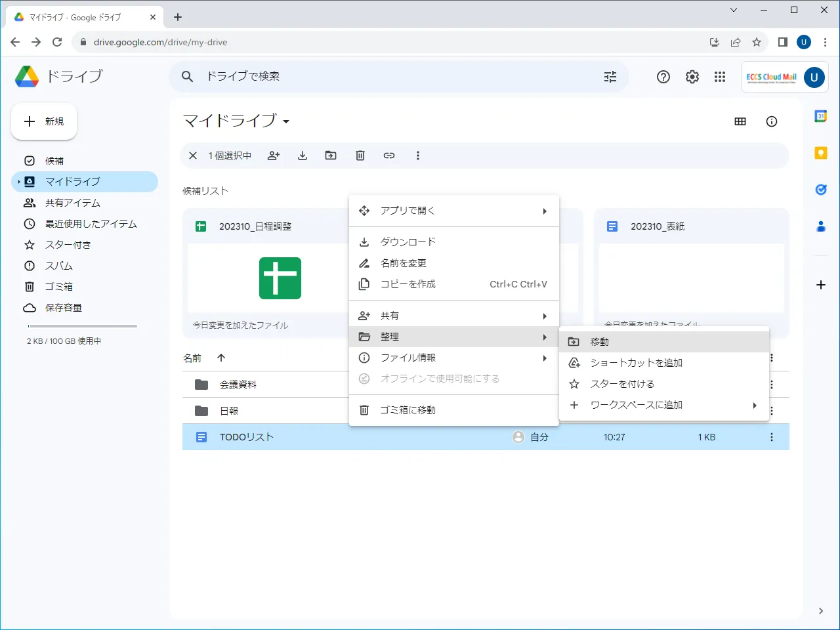Click the storage usage bar

[82, 326]
